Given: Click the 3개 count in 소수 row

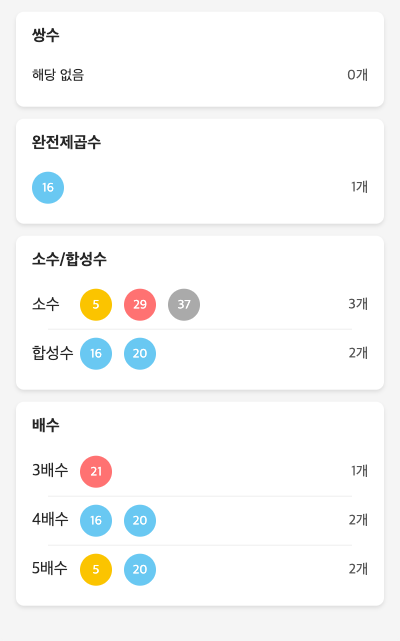Looking at the screenshot, I should point(358,304).
